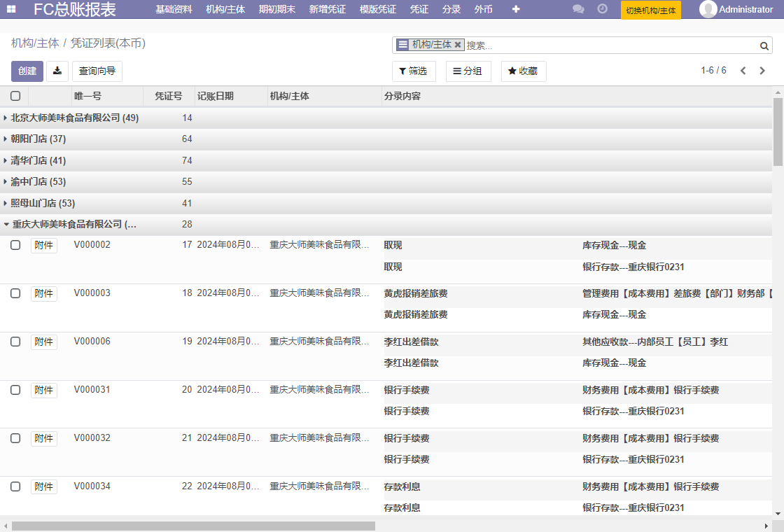Check the row for voucher V000031
Viewport: 784px width, 532px height.
15,390
